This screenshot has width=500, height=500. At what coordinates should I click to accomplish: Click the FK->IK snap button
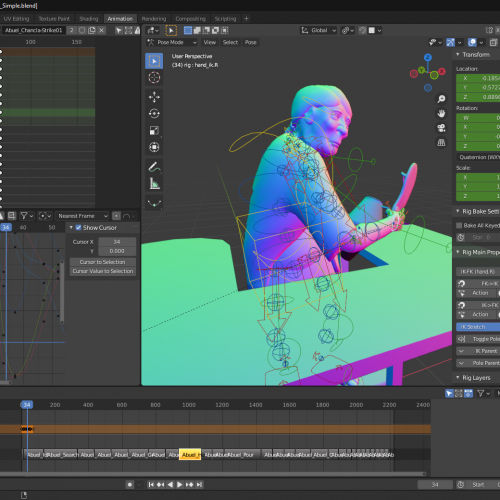coord(478,283)
